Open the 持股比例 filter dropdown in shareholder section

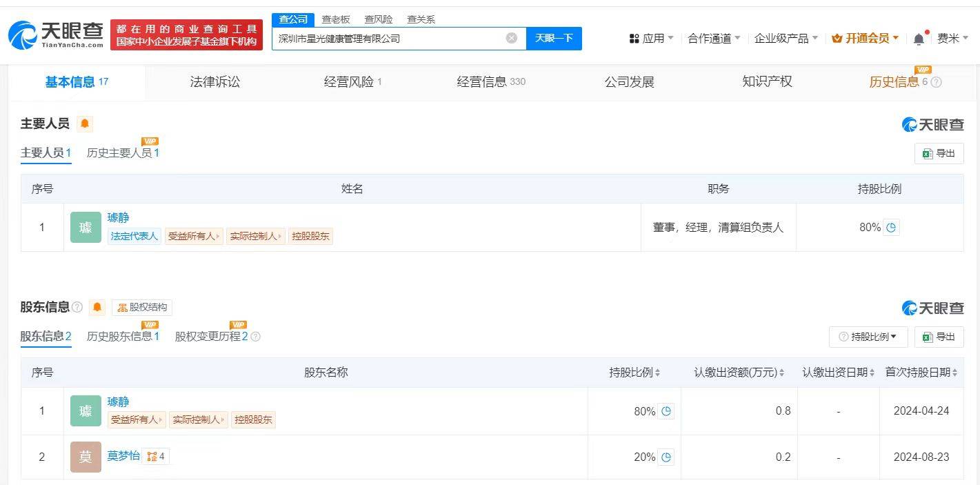(x=868, y=337)
